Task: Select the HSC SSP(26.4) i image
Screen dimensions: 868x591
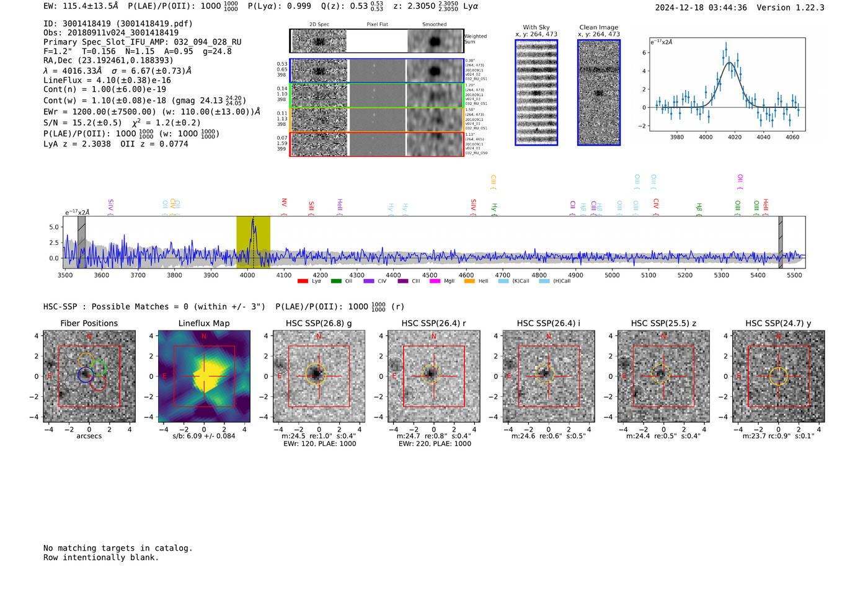Action: point(549,376)
